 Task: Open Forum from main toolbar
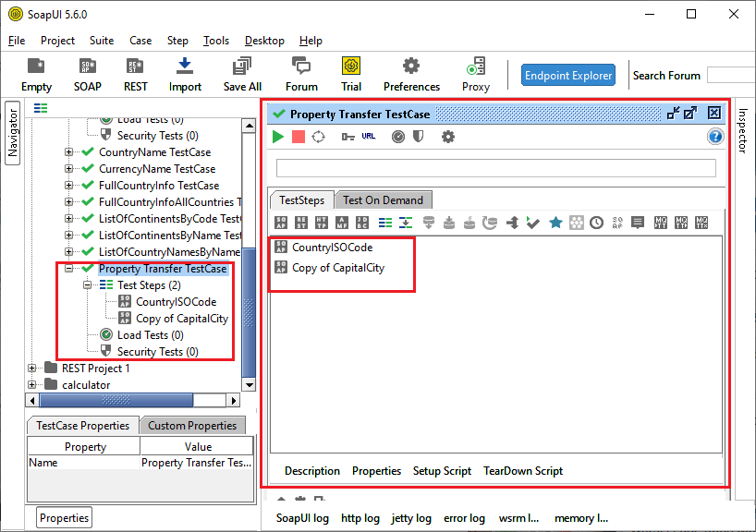pyautogui.click(x=301, y=75)
